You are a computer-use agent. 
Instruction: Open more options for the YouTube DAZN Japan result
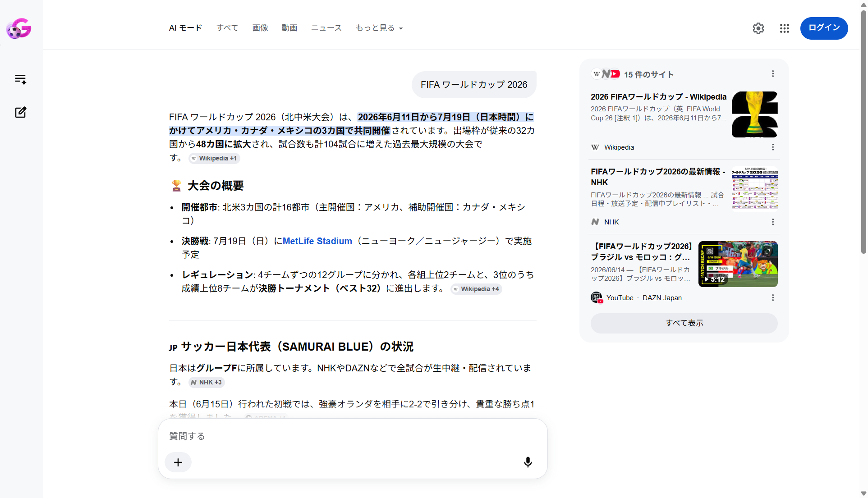pos(773,298)
